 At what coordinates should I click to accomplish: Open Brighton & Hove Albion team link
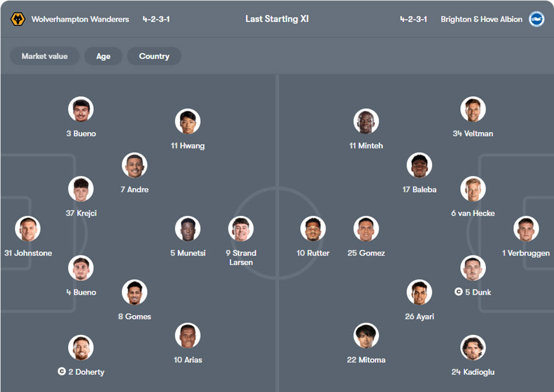pos(482,19)
